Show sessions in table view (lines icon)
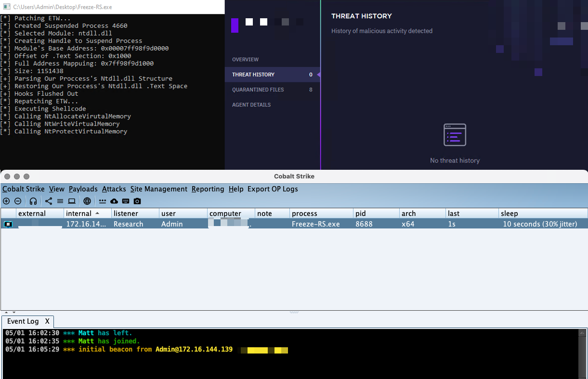This screenshot has width=588, height=379. click(60, 201)
